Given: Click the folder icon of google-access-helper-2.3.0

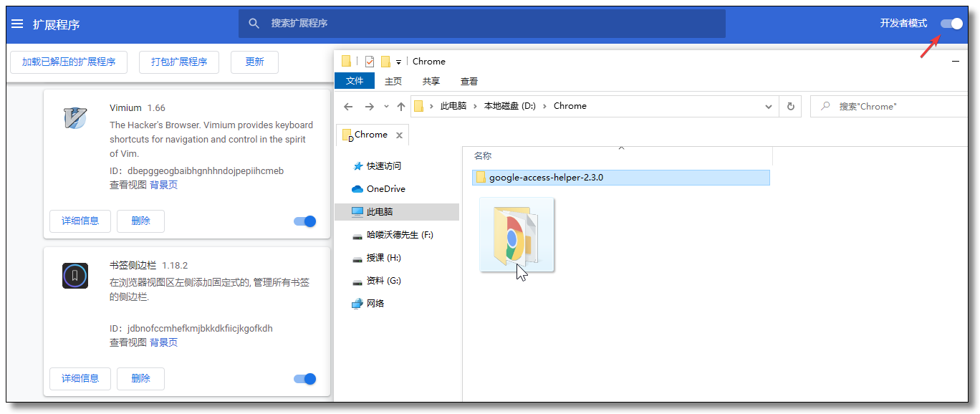Looking at the screenshot, I should 481,177.
